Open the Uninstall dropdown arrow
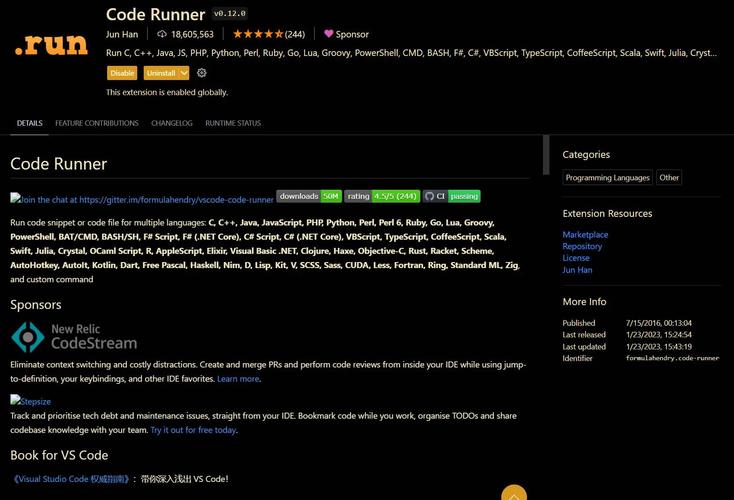 pyautogui.click(x=184, y=73)
